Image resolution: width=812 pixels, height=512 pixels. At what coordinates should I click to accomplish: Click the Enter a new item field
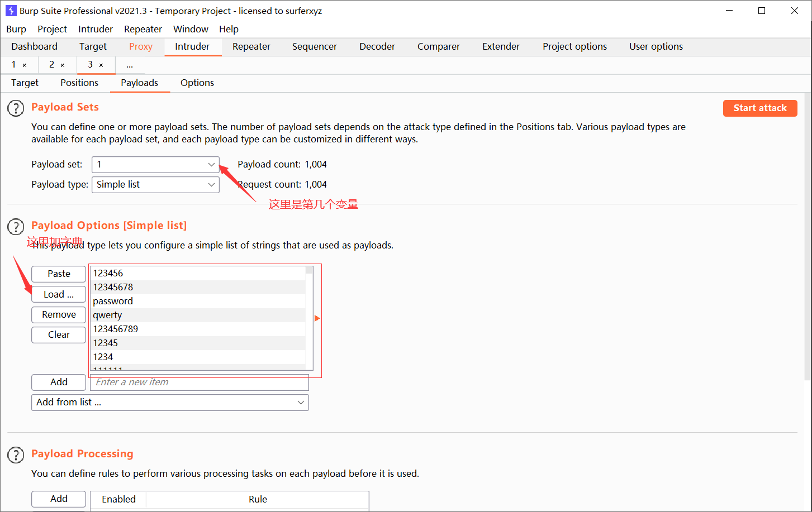coord(200,382)
